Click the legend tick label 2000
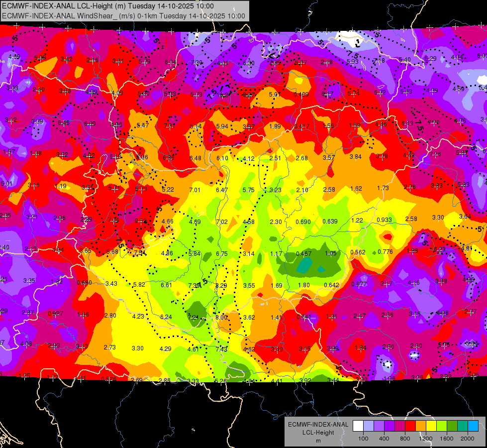This screenshot has height=448, width=487. 468,439
